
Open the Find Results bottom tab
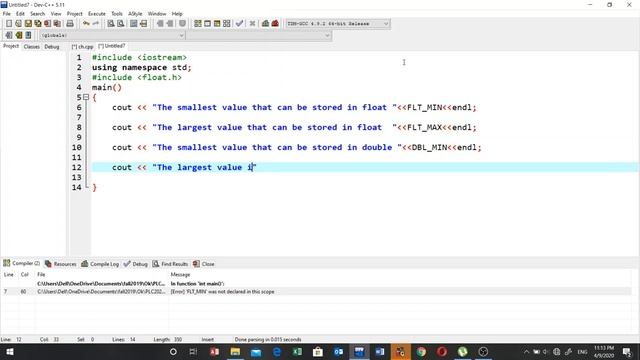[170, 264]
